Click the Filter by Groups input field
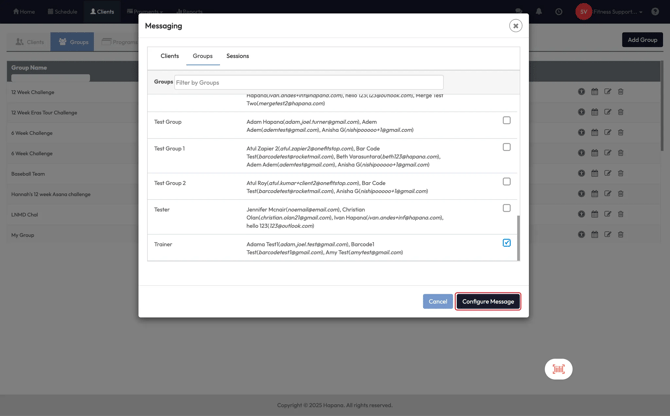The image size is (670, 416). (308, 83)
